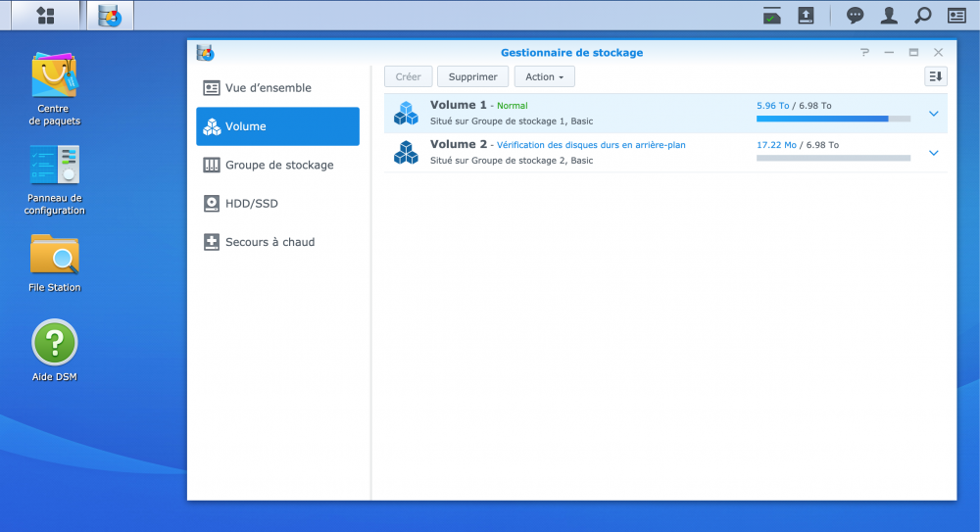Click the '17.22 Mo / 6.98 To' usage text
Image resolution: width=980 pixels, height=532 pixels.
[x=798, y=145]
